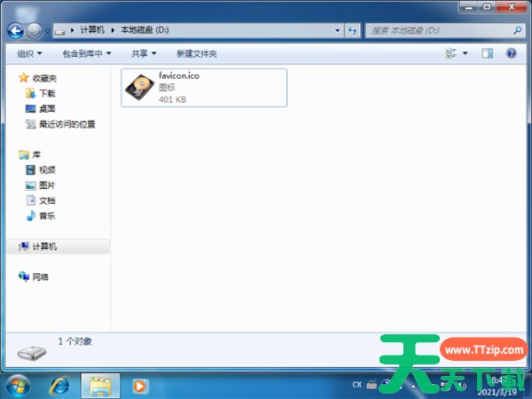Screen dimensions: 532x399
Task: Open the 组织 menu
Action: click(x=29, y=53)
